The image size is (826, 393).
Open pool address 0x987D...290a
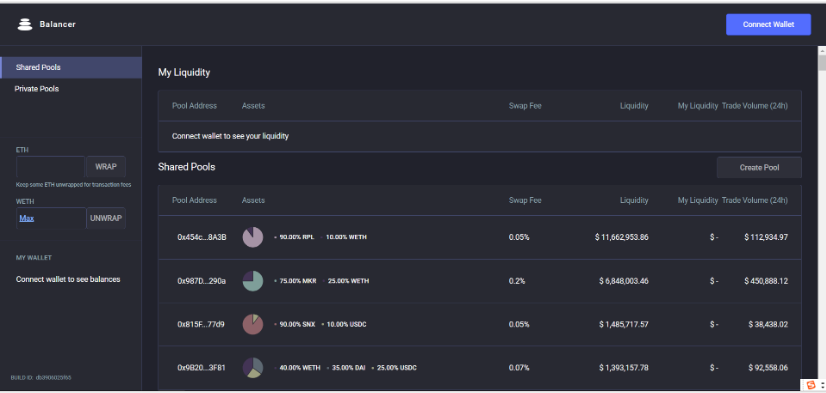click(x=201, y=281)
